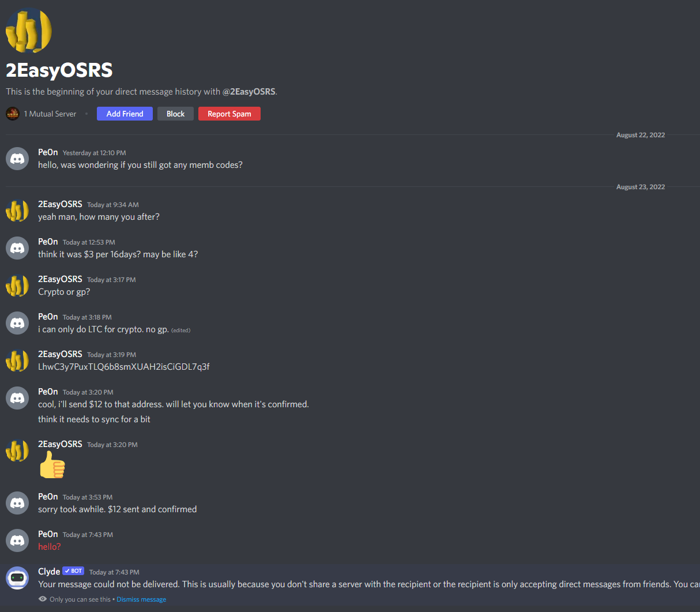Viewport: 700px width, 612px height.
Task: Click PeOn avatar beside failed 'hello?' message
Action: tap(17, 540)
